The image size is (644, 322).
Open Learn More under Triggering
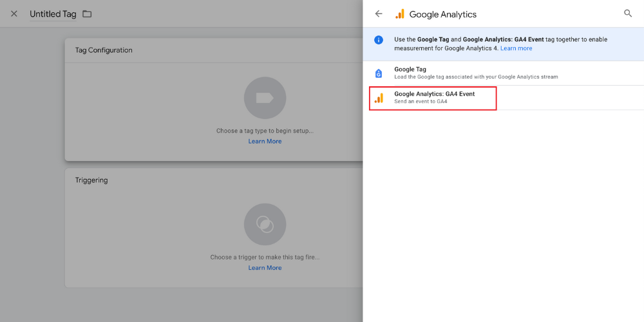tap(265, 268)
